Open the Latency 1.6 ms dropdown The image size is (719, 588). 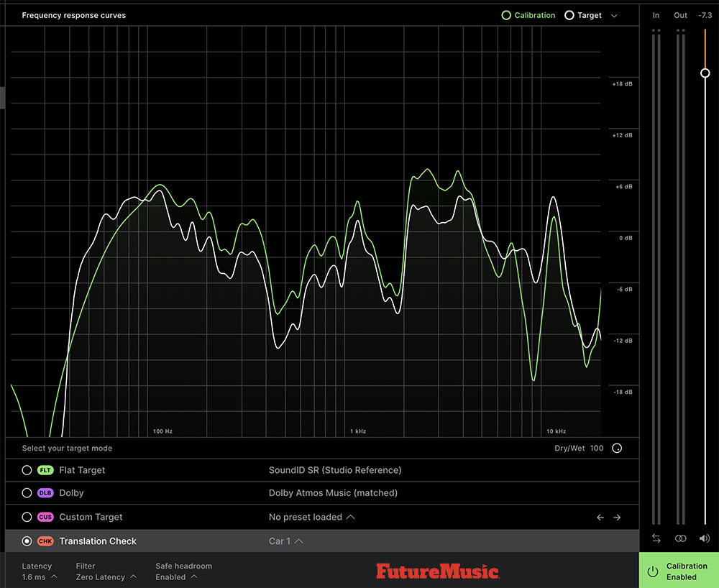40,577
